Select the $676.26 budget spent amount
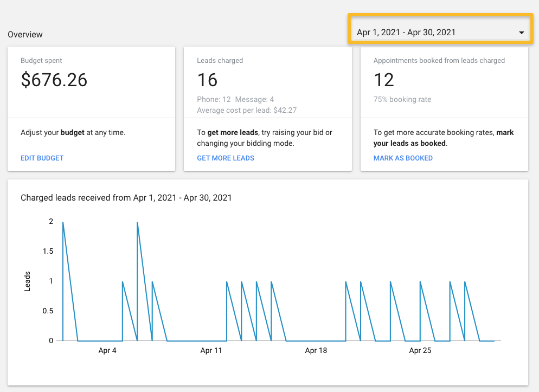 point(54,80)
